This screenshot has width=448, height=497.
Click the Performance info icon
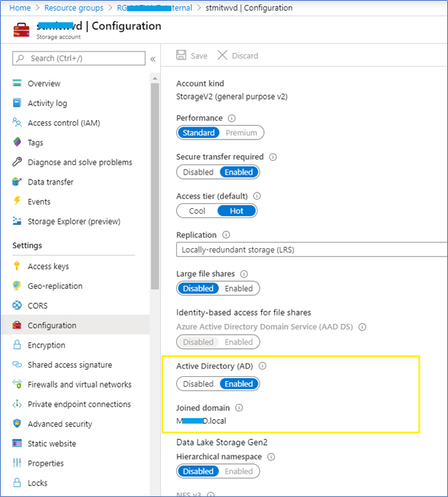[232, 118]
